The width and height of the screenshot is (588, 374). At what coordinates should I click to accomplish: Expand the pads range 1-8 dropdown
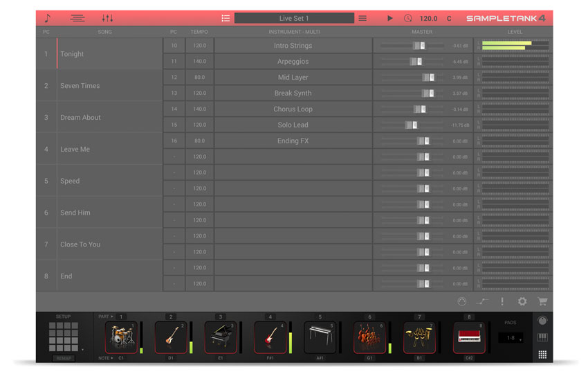tap(511, 338)
